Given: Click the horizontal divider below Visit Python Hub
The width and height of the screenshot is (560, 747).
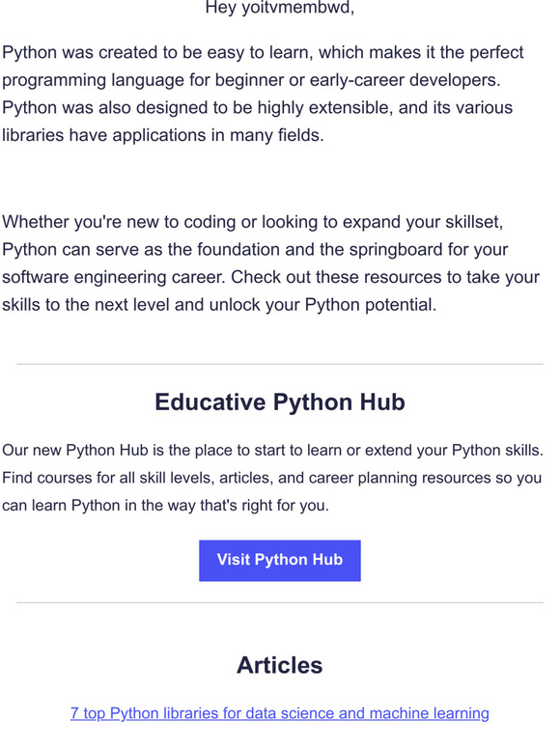Looking at the screenshot, I should click(x=280, y=602).
